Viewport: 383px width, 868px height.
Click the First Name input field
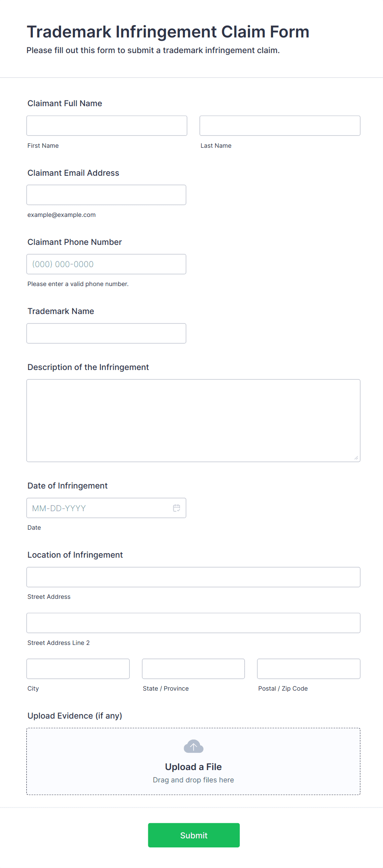click(107, 126)
